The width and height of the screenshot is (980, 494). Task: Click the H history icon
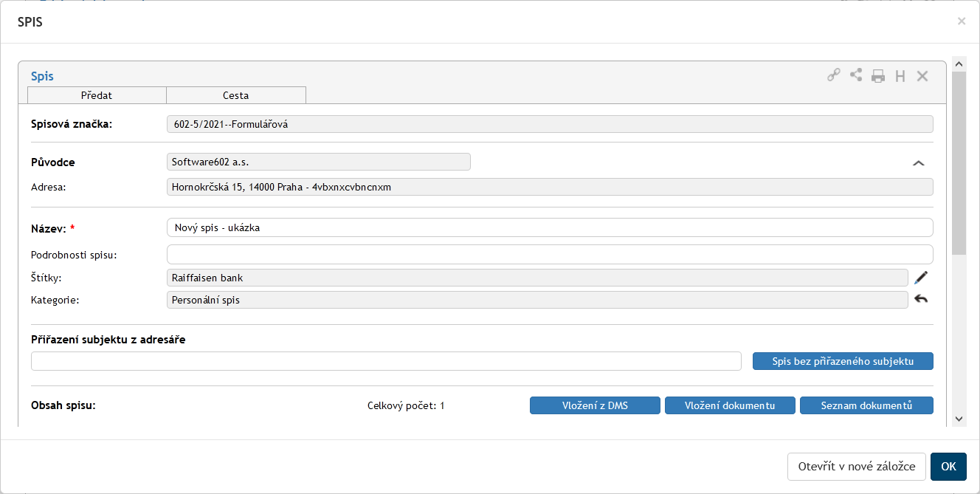900,76
